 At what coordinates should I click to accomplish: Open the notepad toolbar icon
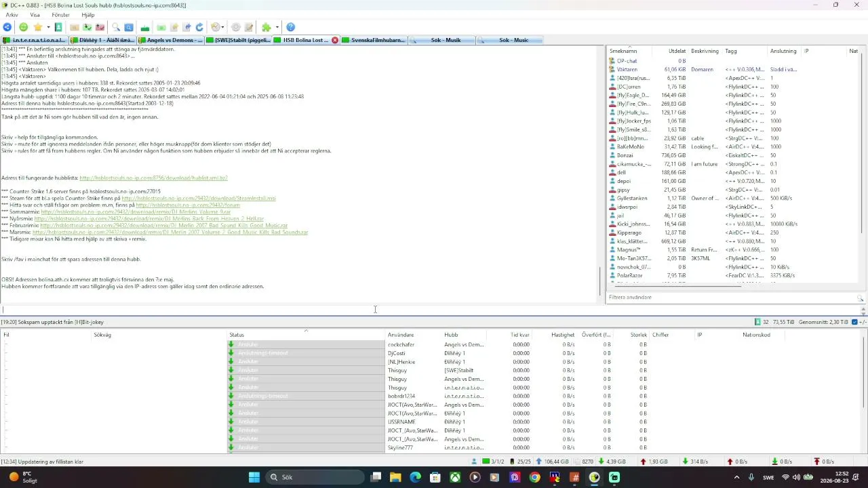pos(249,27)
